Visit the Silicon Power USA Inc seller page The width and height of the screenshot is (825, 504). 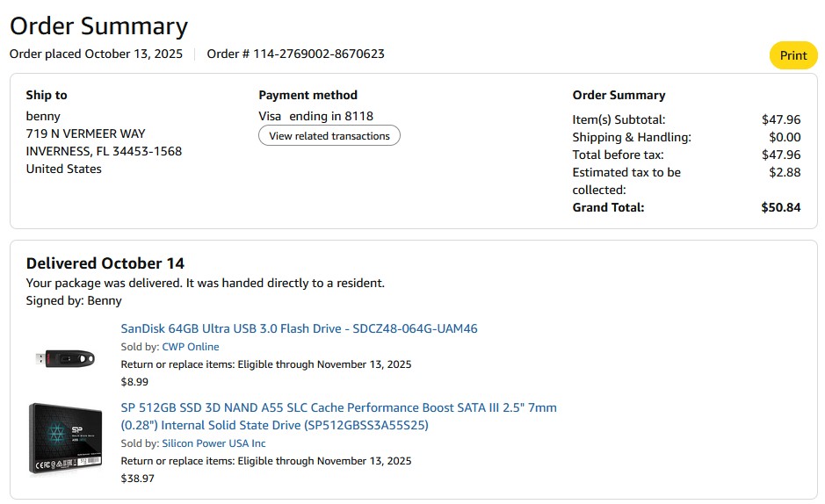pos(213,443)
